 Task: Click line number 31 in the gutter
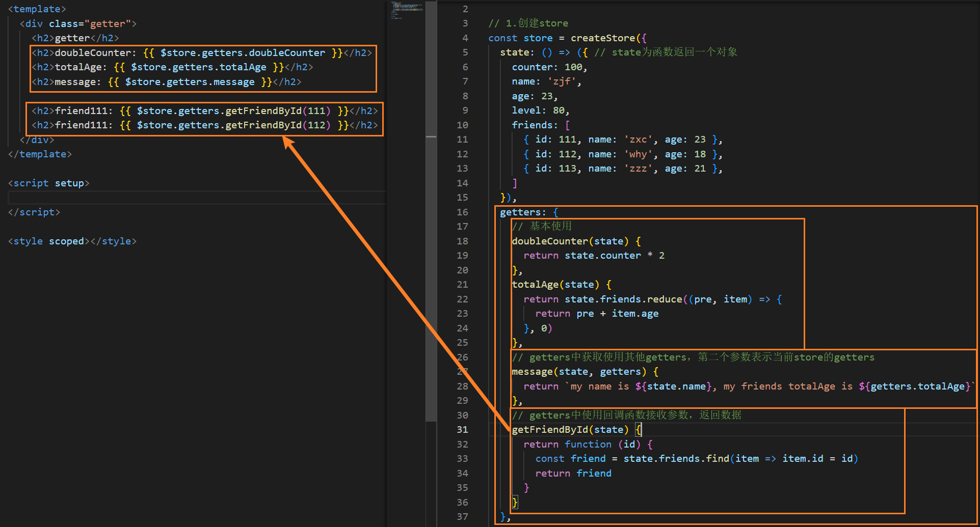tap(462, 430)
